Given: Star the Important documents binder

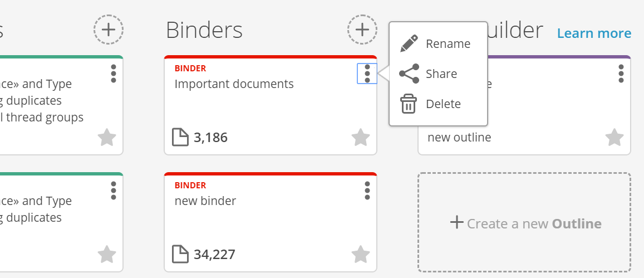Looking at the screenshot, I should pos(361,137).
